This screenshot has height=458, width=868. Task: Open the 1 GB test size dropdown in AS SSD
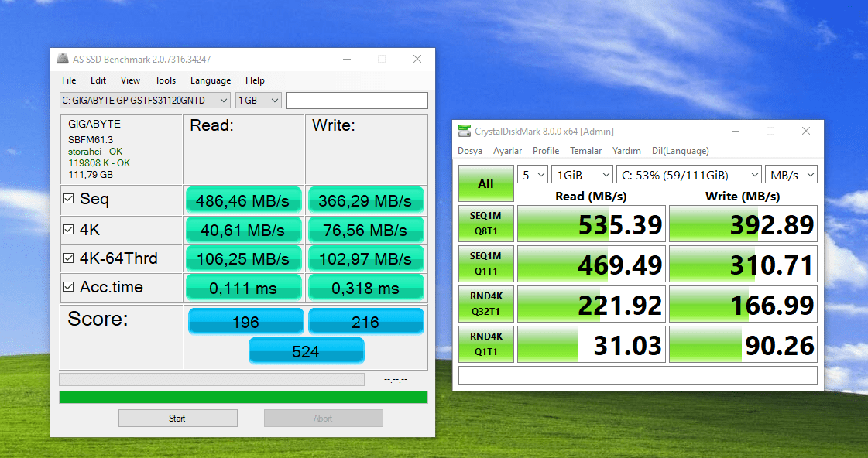pos(259,100)
